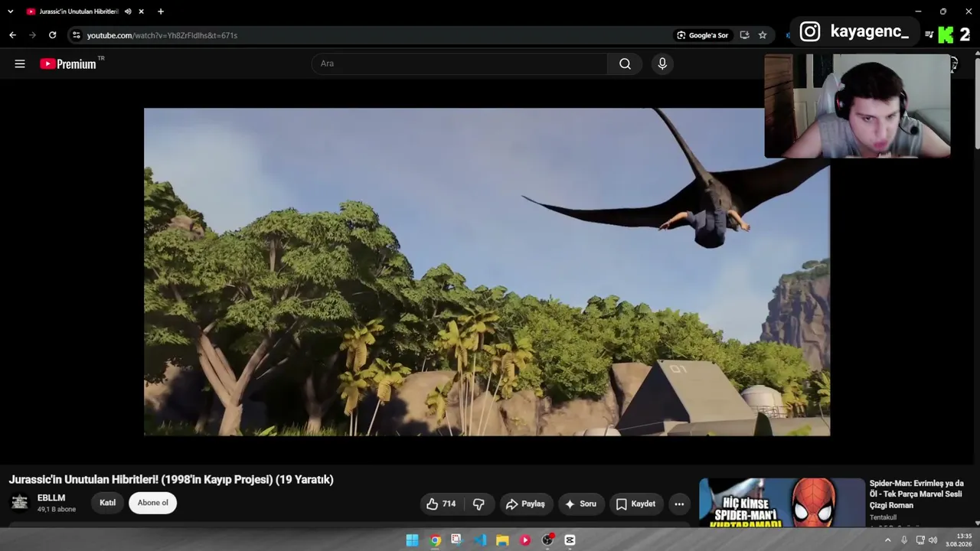Open File Explorer from the taskbar

(502, 540)
